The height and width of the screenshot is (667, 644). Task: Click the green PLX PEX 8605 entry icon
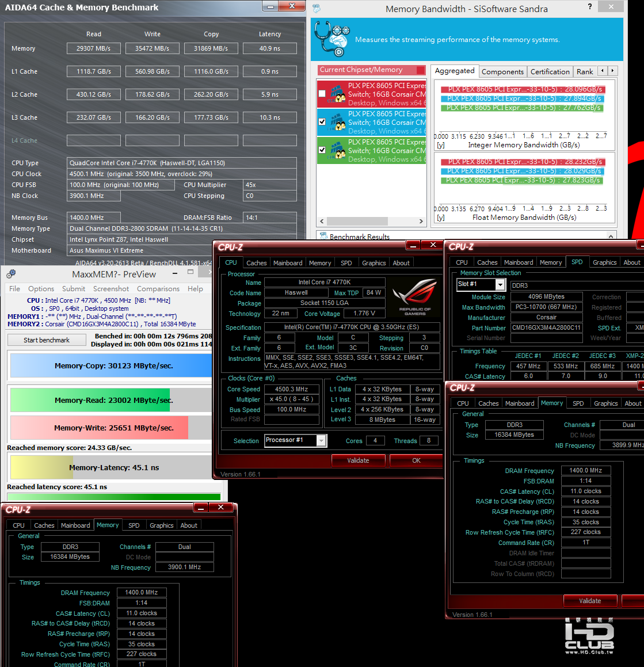pyautogui.click(x=337, y=150)
